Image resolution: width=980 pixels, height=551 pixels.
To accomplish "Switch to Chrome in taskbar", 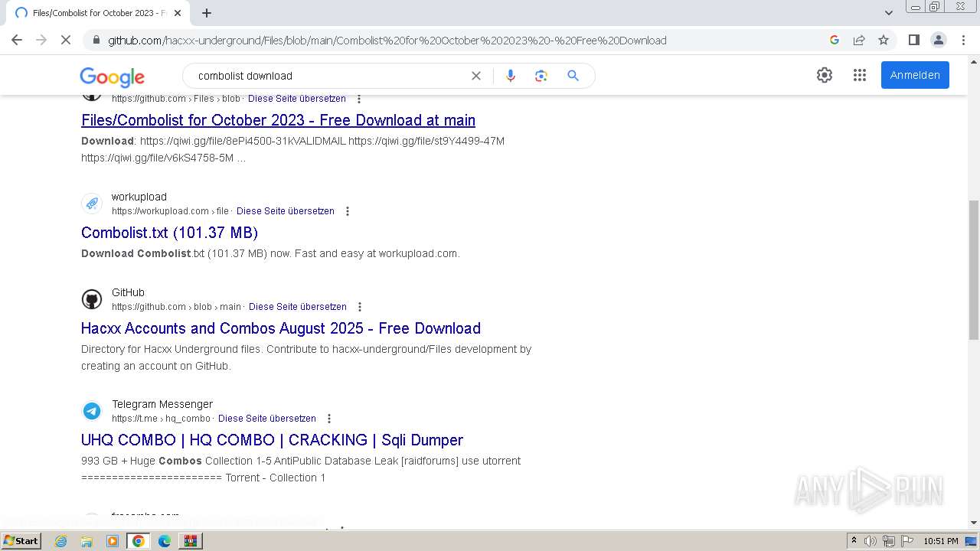I will point(139,541).
